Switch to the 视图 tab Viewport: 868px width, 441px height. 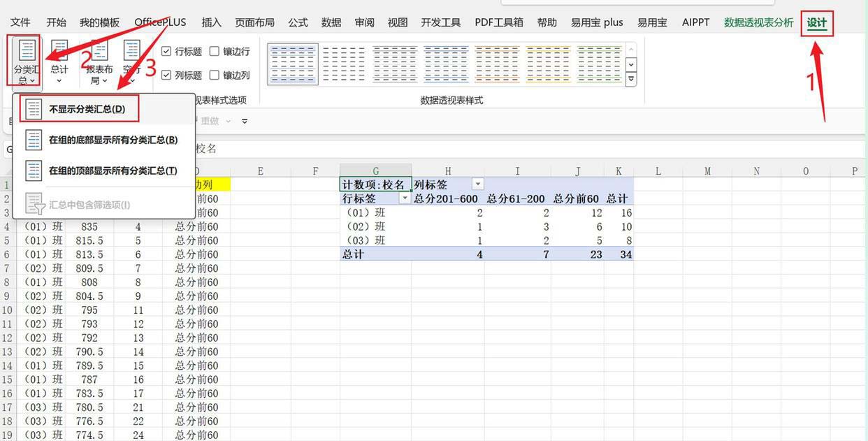(x=398, y=22)
